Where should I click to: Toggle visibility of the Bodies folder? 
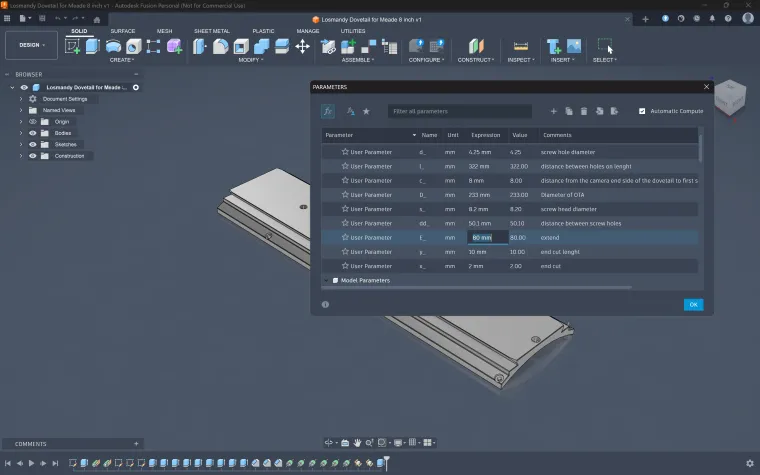[x=33, y=133]
